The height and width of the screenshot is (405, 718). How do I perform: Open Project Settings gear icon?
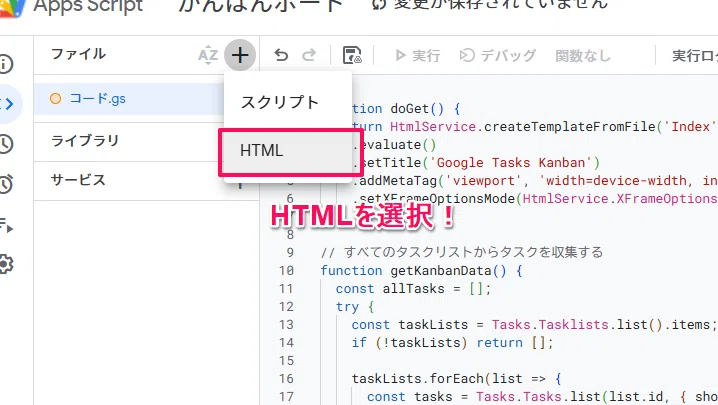pos(6,264)
